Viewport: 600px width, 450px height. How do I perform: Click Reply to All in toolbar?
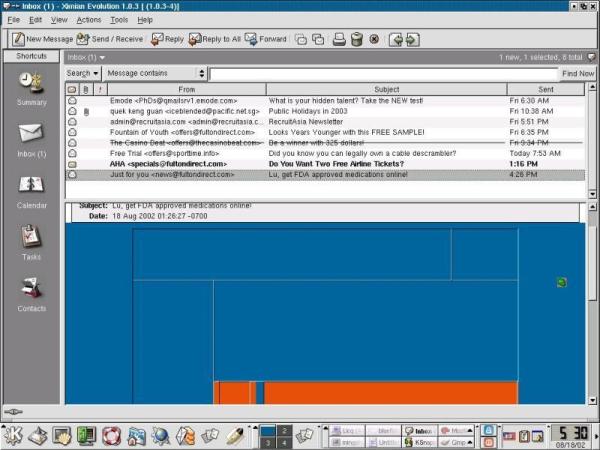[x=215, y=39]
